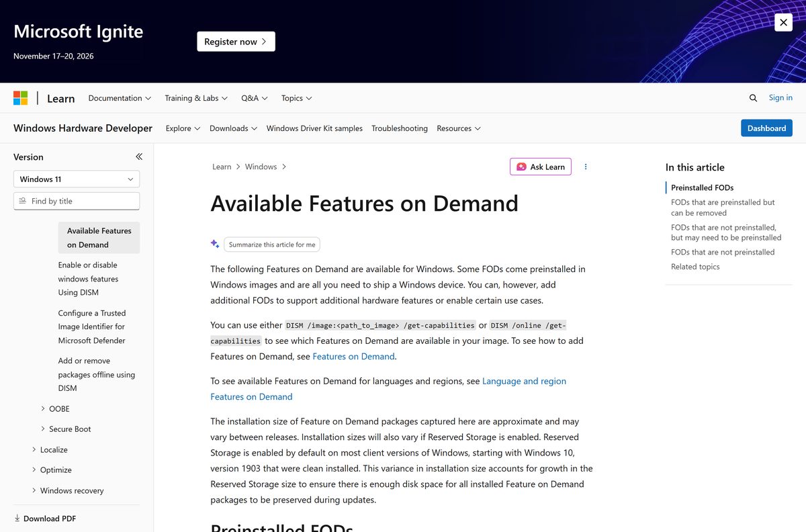Download PDF via the download icon
Image resolution: width=806 pixels, height=532 pixels.
tap(17, 519)
